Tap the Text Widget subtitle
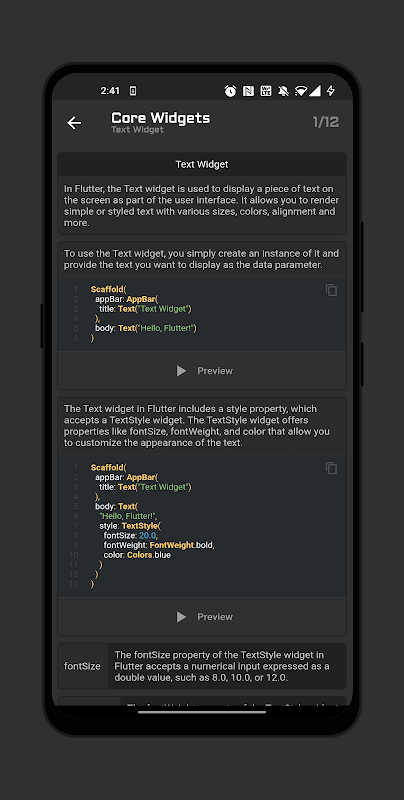 (x=137, y=130)
